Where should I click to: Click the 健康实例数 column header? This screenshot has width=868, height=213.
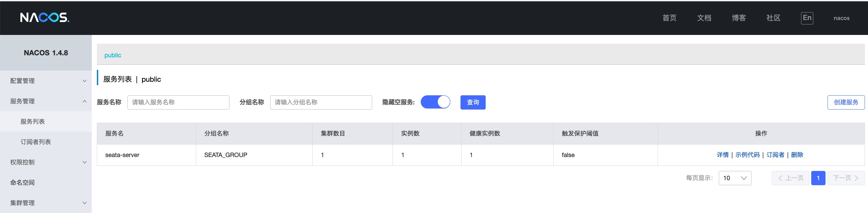pos(507,134)
